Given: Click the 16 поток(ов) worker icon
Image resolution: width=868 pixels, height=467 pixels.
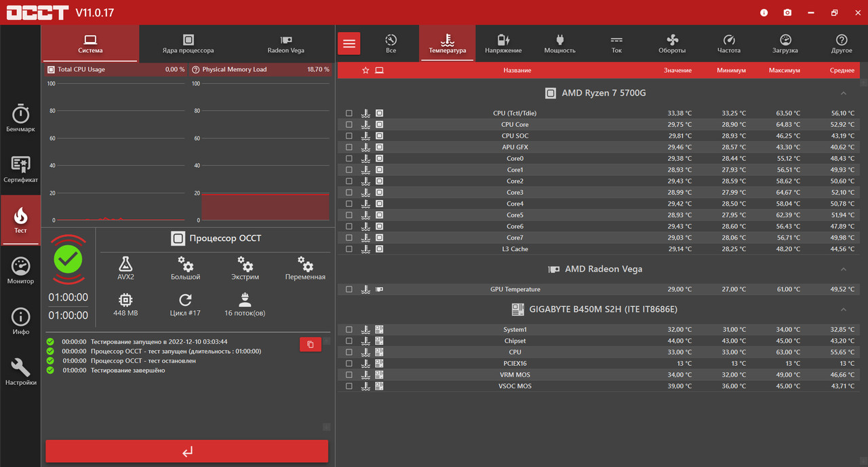Looking at the screenshot, I should 245,300.
